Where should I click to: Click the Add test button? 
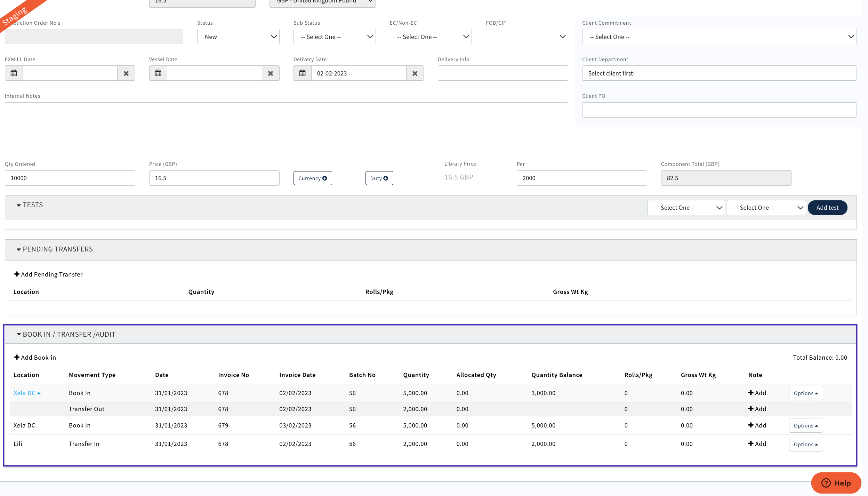click(827, 208)
